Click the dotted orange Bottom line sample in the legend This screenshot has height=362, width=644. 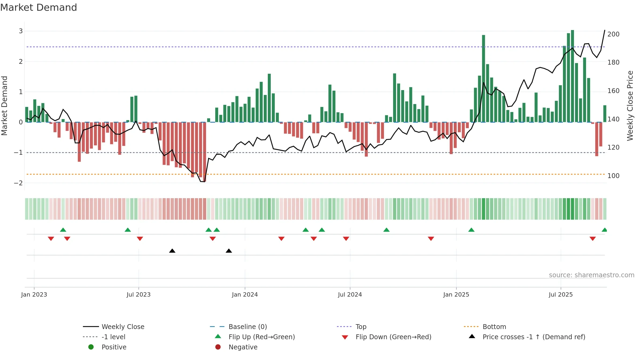click(x=471, y=327)
